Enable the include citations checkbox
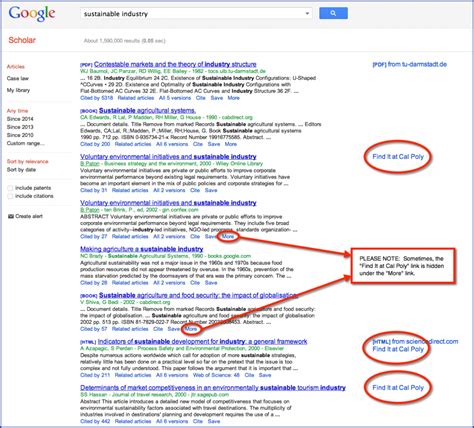 pyautogui.click(x=10, y=196)
